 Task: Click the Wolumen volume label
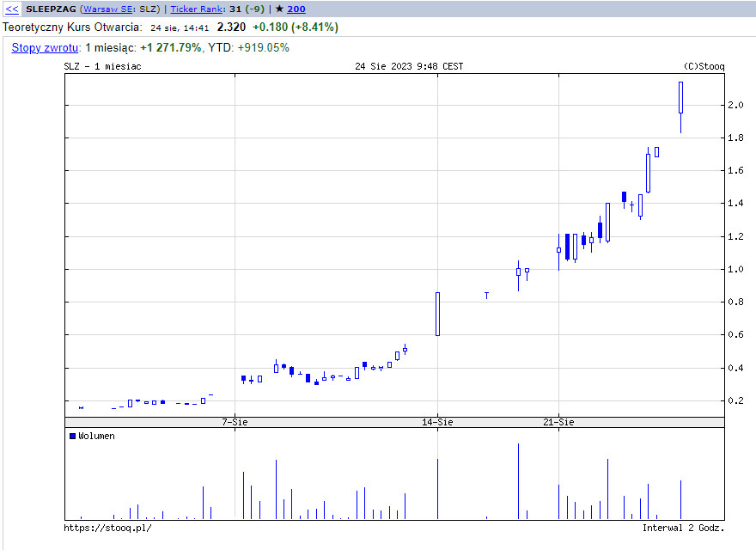[x=96, y=437]
